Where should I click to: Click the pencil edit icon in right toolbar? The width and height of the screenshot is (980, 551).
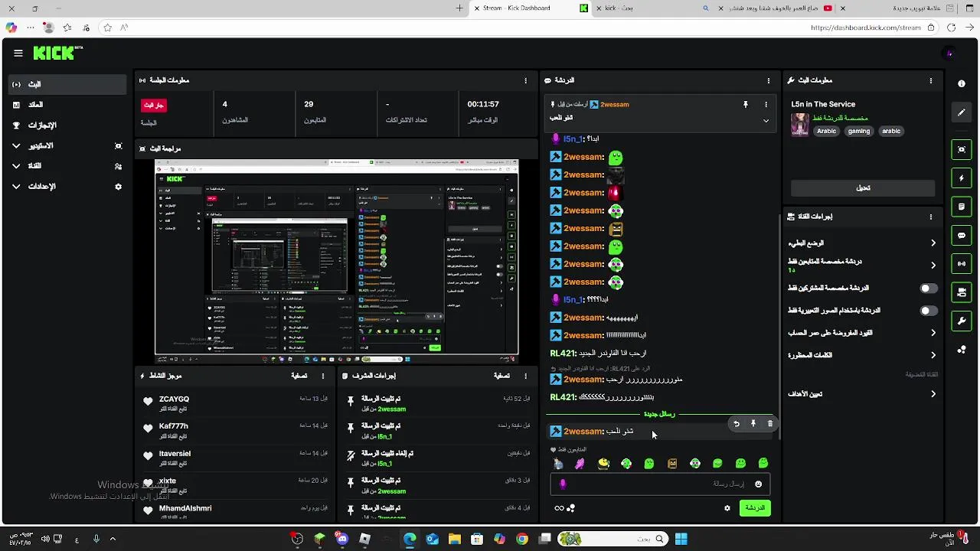pos(962,112)
